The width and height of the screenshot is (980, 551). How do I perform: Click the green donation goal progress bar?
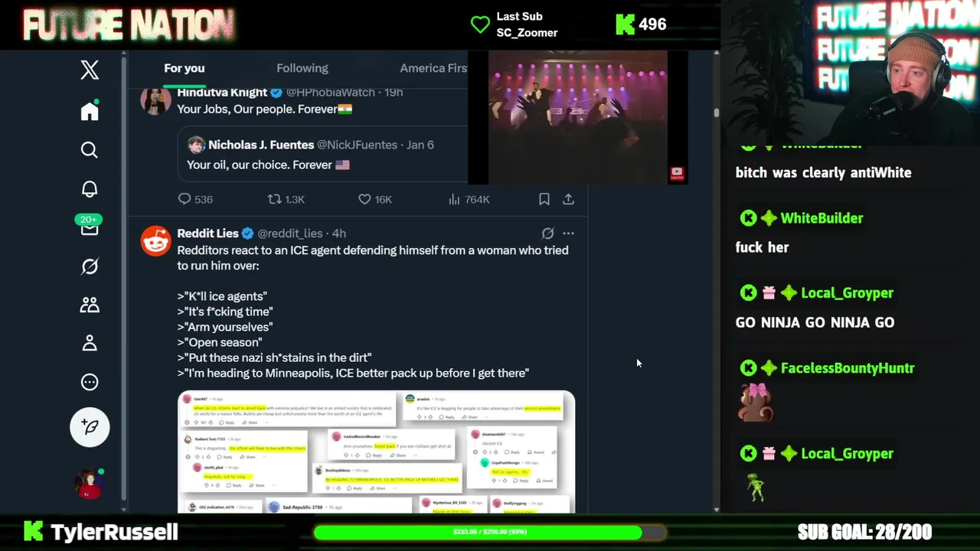point(490,532)
